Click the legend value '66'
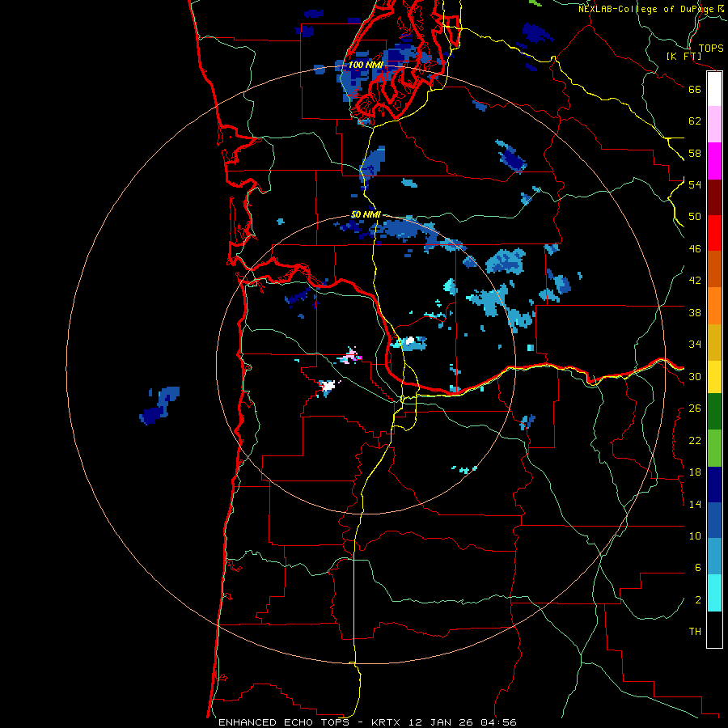This screenshot has height=728, width=728. [695, 89]
